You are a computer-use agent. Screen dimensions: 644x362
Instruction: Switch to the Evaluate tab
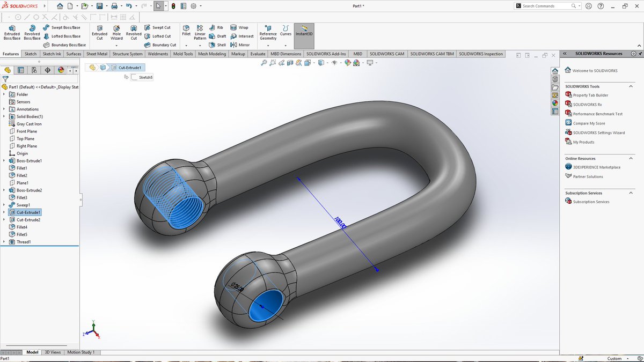(258, 54)
